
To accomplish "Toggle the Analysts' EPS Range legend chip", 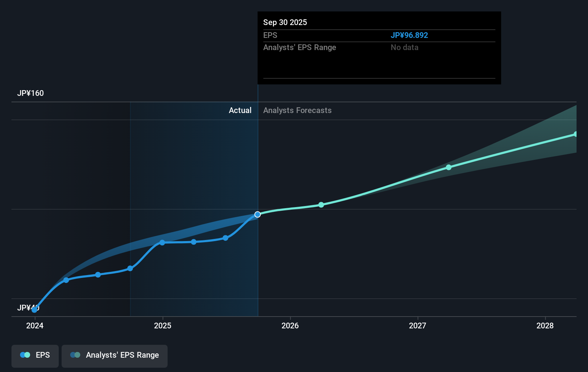I will coord(115,356).
